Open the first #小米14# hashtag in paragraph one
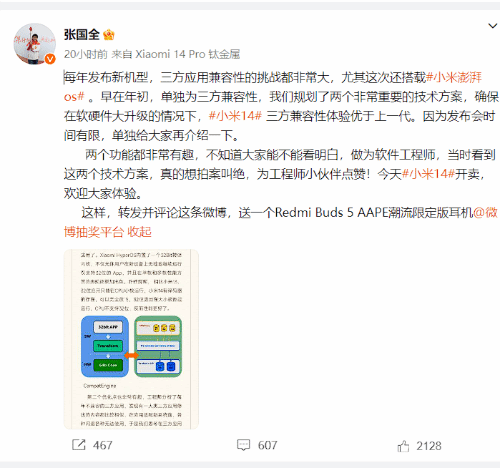 235,116
